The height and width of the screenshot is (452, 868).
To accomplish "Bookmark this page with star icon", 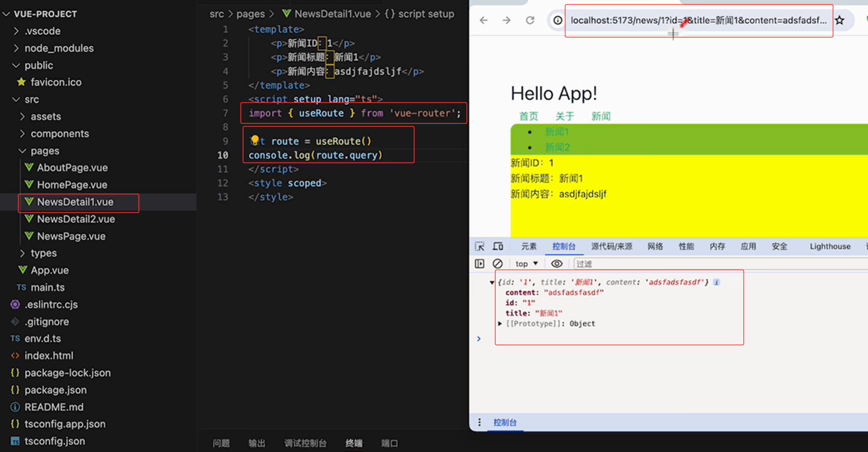I will 840,20.
